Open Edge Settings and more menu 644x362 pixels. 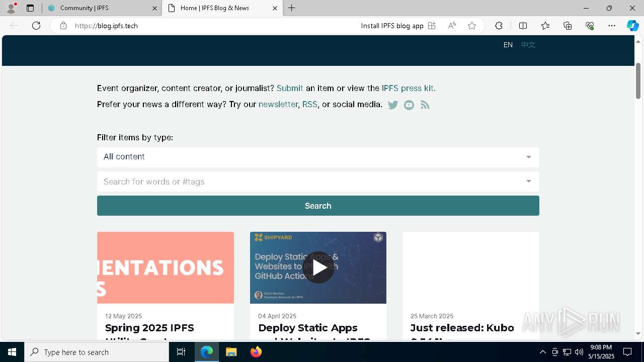pyautogui.click(x=612, y=26)
